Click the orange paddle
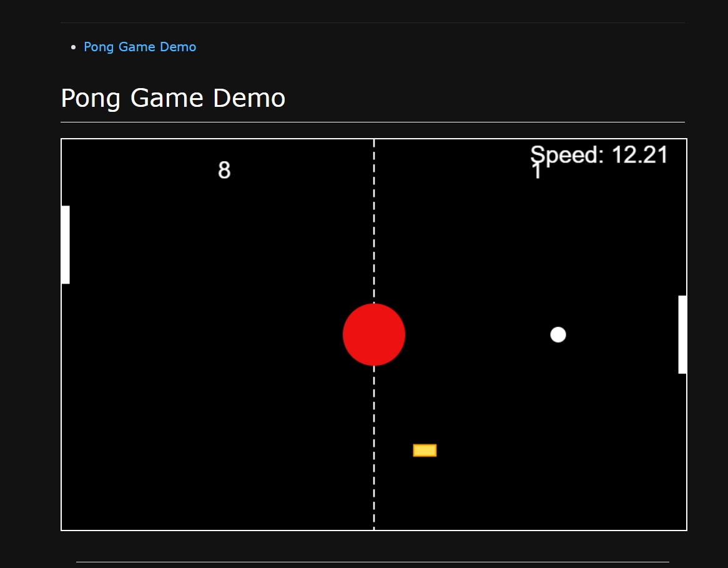Image resolution: width=728 pixels, height=568 pixels. click(x=425, y=450)
